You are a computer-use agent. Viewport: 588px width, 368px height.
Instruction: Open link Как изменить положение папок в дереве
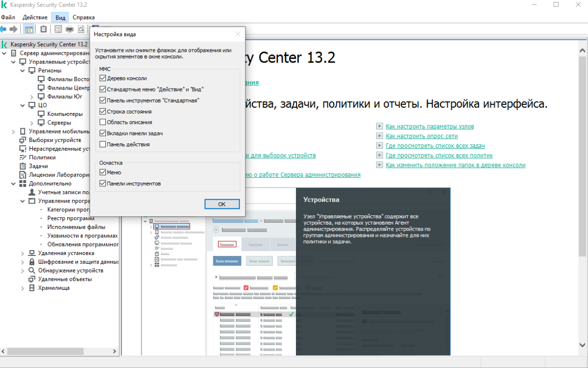[456, 165]
